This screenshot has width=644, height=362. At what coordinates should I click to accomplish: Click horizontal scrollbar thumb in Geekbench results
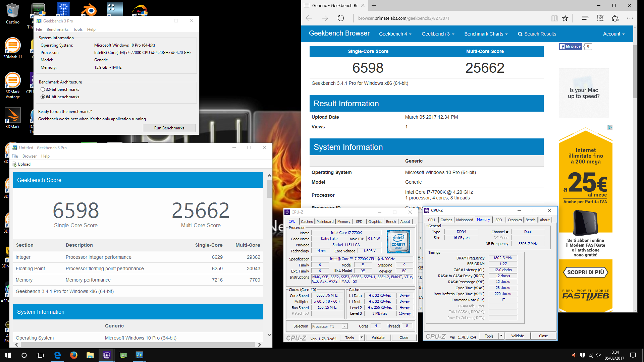138,345
